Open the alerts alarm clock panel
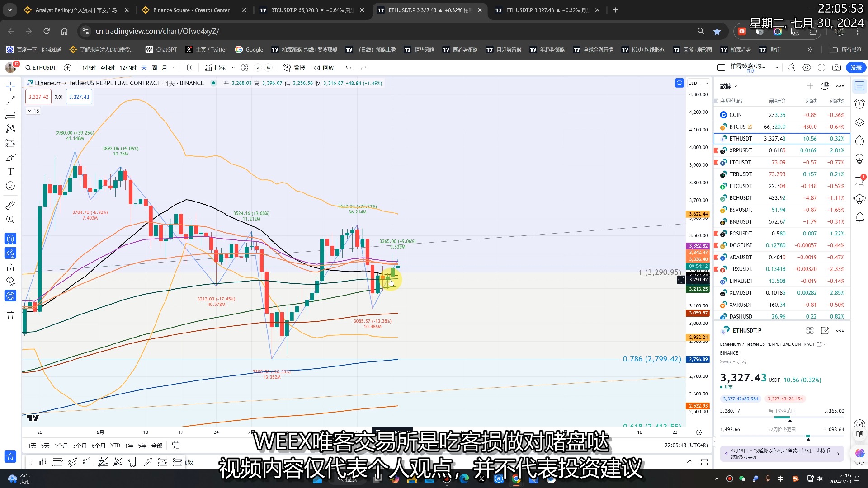The height and width of the screenshot is (488, 868). 860,104
